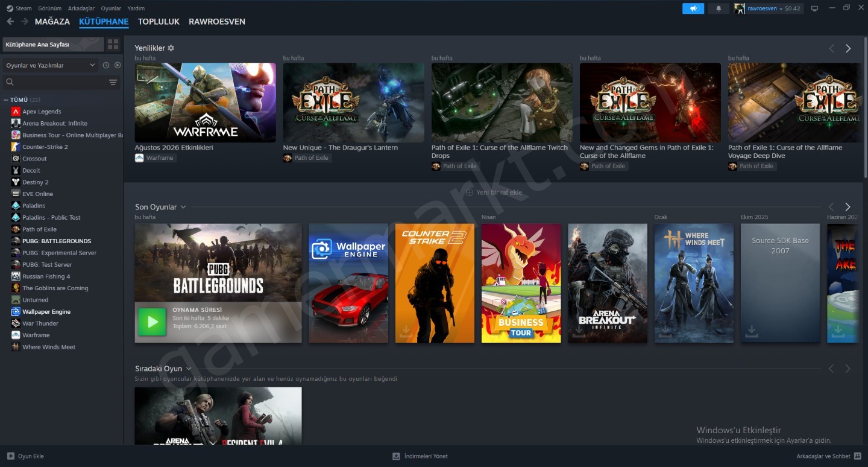
Task: Click green play button for PUBG: BATTLEGROUNDS
Action: [153, 322]
